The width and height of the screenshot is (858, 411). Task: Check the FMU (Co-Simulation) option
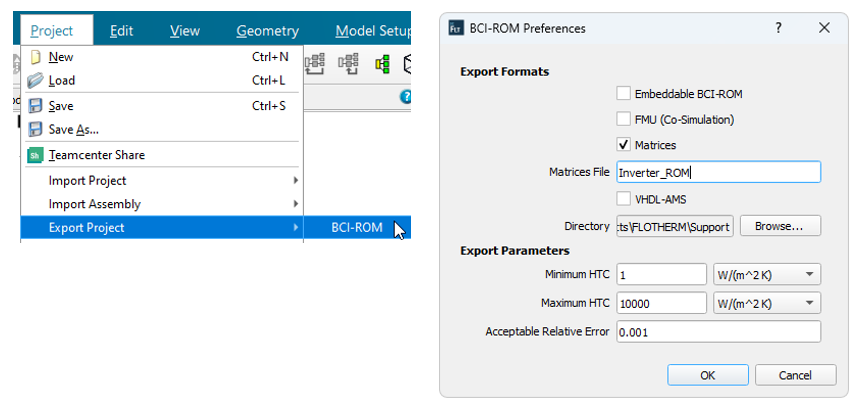point(625,119)
